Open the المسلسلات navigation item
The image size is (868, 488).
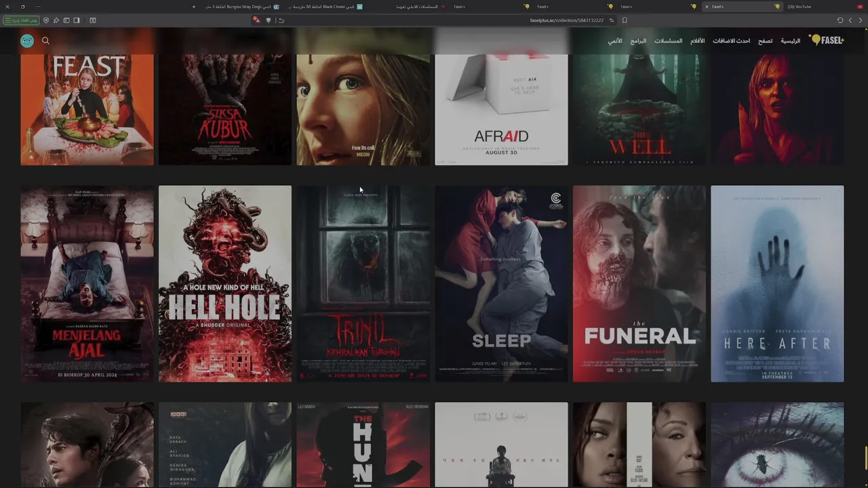[x=668, y=41]
